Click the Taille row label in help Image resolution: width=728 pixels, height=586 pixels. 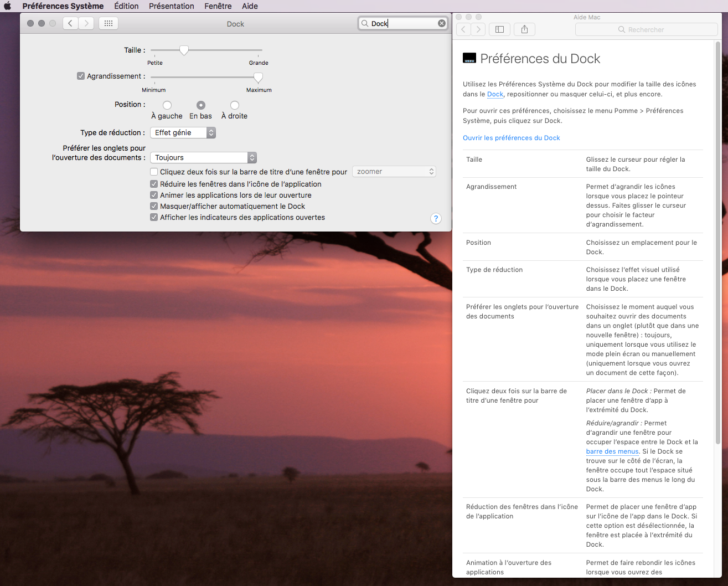(474, 160)
